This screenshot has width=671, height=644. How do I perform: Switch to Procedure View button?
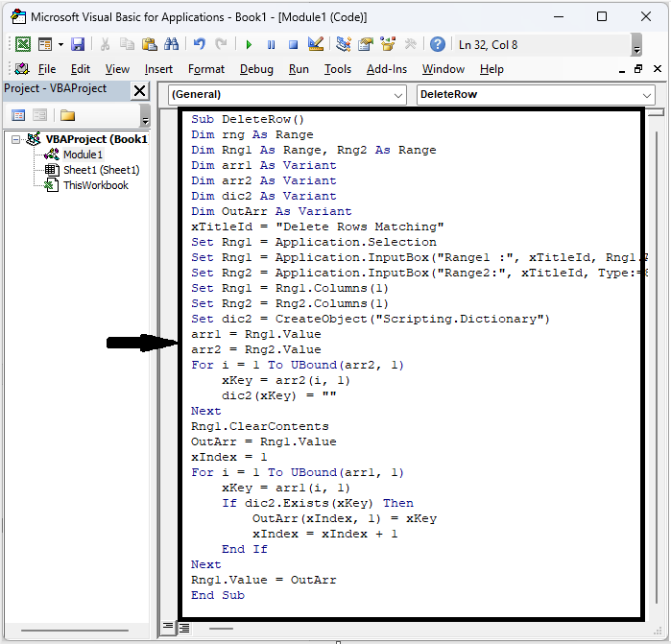[x=168, y=628]
